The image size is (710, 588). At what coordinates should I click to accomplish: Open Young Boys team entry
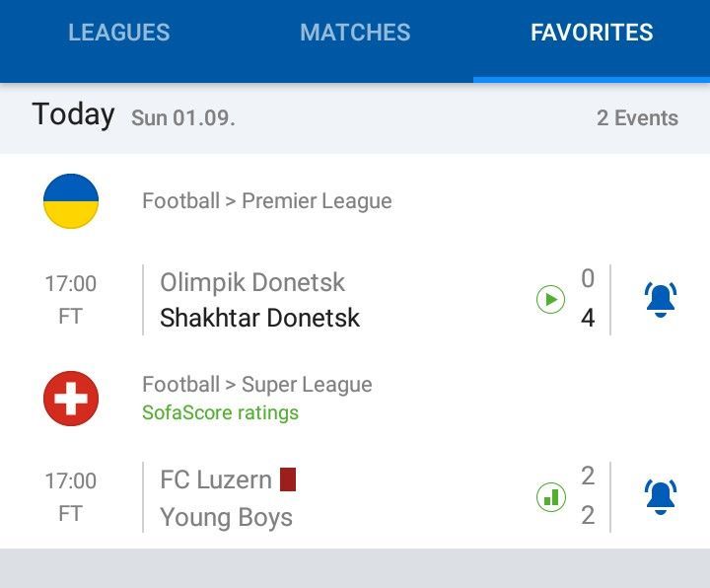pyautogui.click(x=226, y=517)
